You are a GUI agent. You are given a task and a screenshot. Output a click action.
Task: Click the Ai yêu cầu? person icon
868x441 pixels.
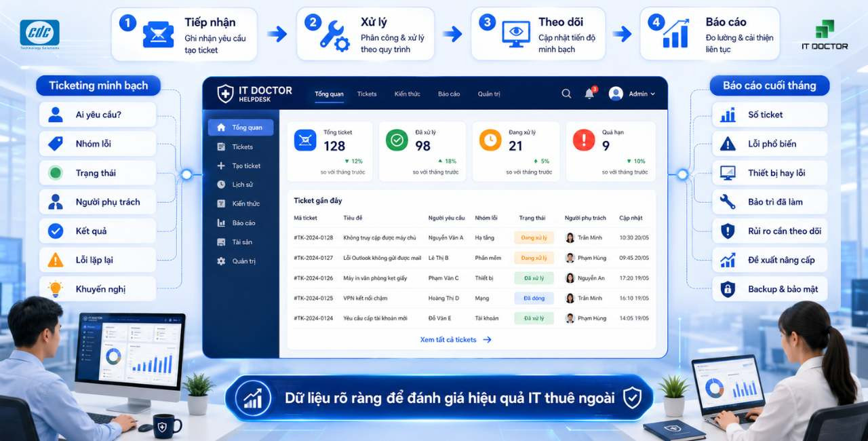click(56, 115)
